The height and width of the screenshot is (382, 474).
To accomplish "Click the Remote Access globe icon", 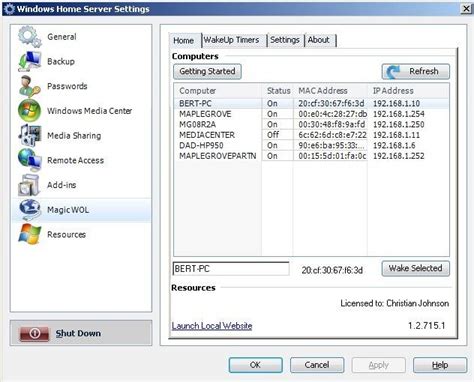I will (x=30, y=160).
